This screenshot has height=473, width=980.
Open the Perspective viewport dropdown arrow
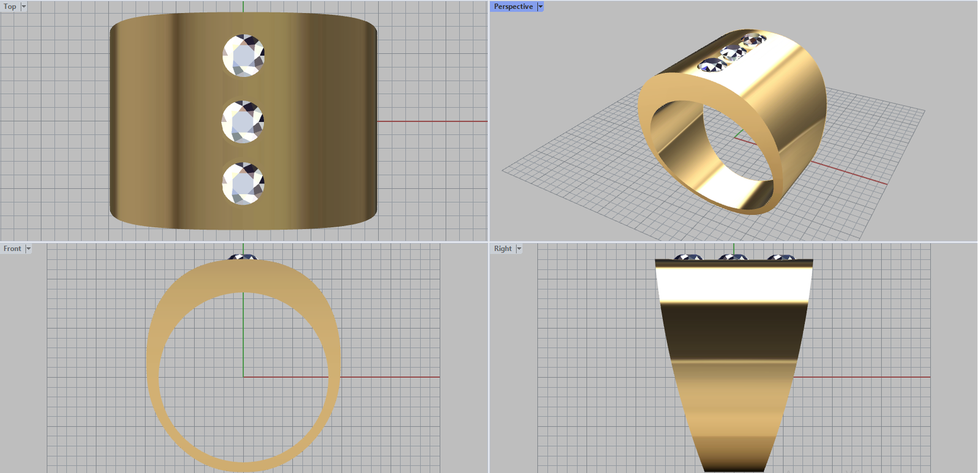click(540, 7)
